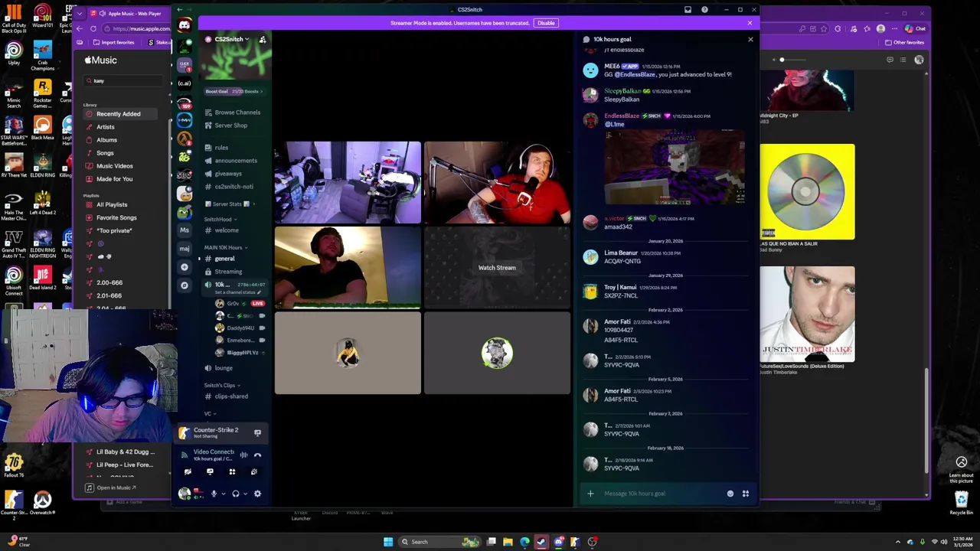Open the announcements channel
Image resolution: width=980 pixels, height=551 pixels.
(x=236, y=161)
